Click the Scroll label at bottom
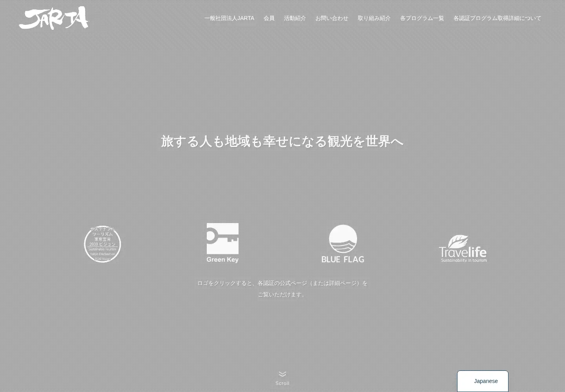565x392 pixels. (282, 383)
